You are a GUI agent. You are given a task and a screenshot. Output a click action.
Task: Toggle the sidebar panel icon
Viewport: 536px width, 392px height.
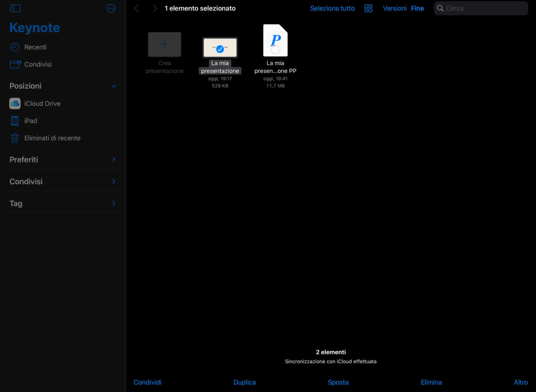click(x=15, y=8)
